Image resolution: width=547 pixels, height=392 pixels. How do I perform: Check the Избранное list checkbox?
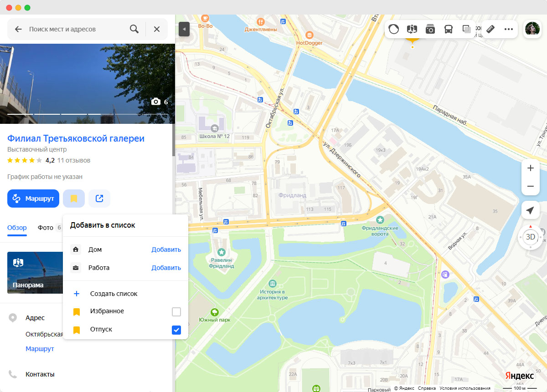[x=176, y=312]
